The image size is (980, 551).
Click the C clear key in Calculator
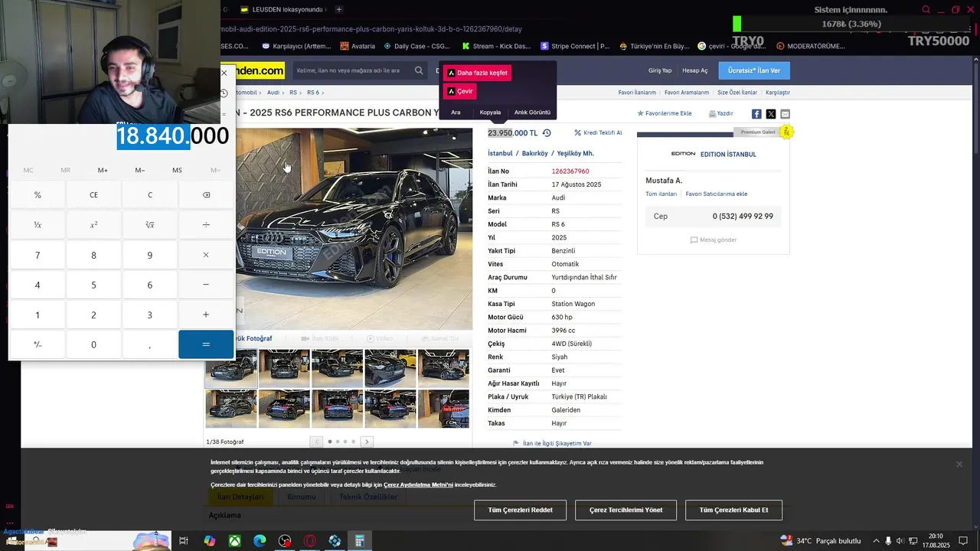pyautogui.click(x=150, y=195)
